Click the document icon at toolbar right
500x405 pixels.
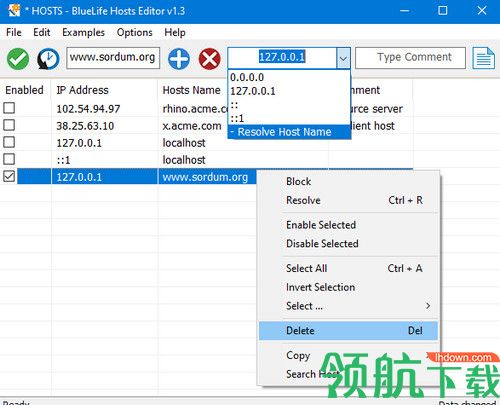[483, 58]
